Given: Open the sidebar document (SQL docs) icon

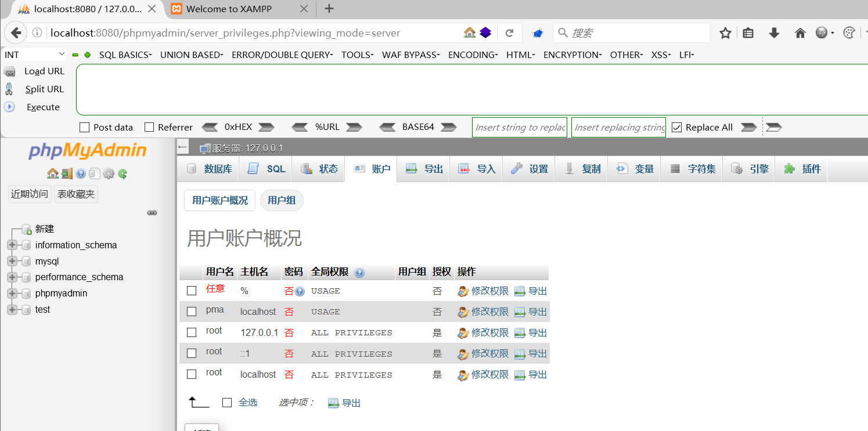Looking at the screenshot, I should point(95,173).
